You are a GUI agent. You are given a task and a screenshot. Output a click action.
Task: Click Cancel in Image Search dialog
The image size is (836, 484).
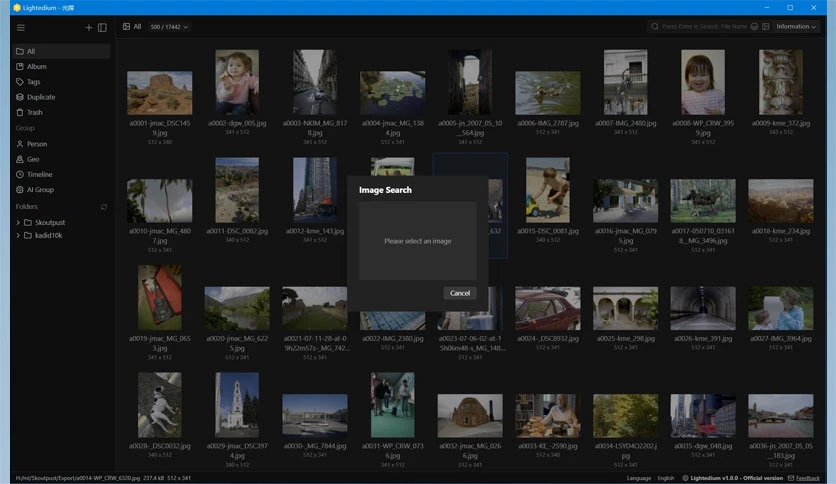click(x=460, y=293)
